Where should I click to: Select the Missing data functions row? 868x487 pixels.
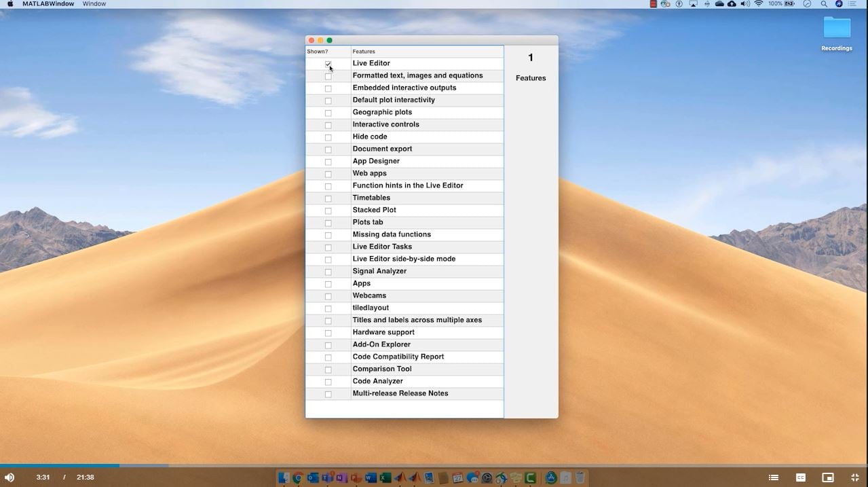tap(404, 235)
